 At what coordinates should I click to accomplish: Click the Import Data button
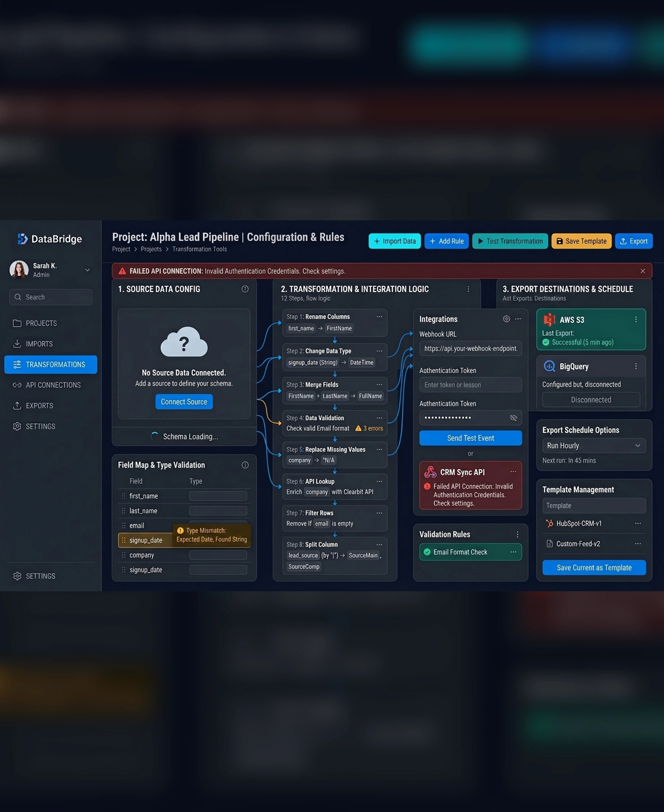[x=394, y=241]
